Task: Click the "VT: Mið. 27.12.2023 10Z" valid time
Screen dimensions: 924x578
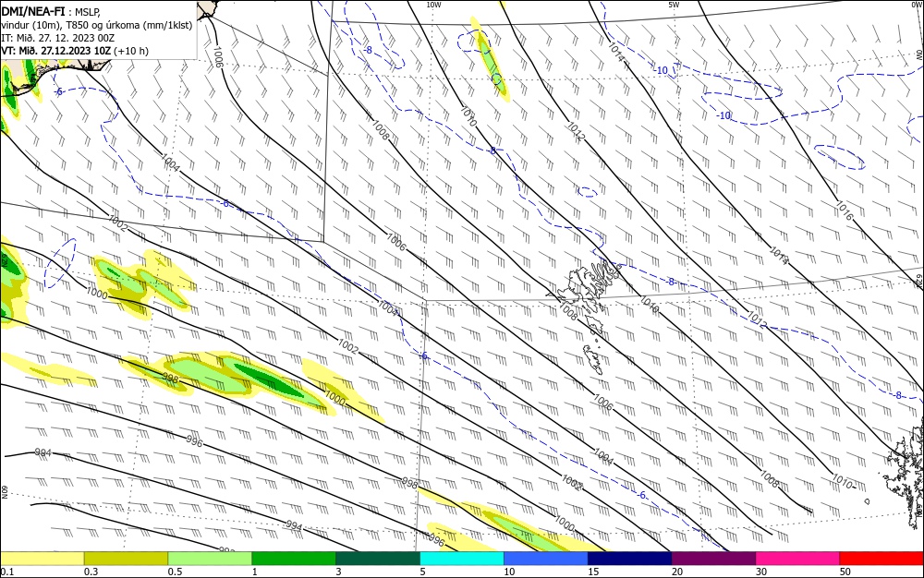Action: click(56, 51)
